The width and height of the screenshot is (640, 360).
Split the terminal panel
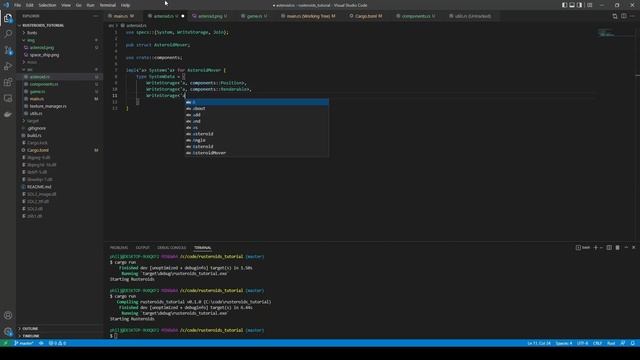pyautogui.click(x=609, y=247)
